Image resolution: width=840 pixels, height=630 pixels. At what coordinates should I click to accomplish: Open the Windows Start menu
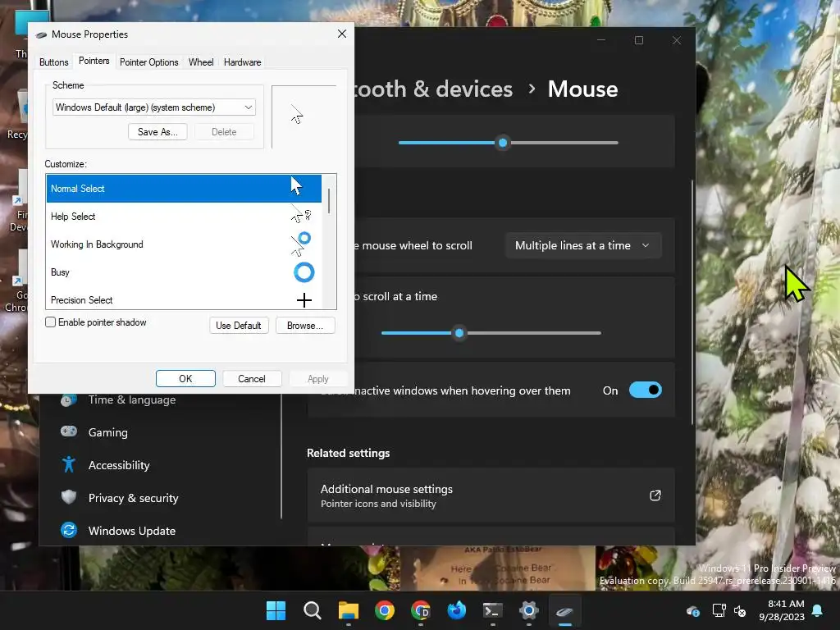[276, 610]
